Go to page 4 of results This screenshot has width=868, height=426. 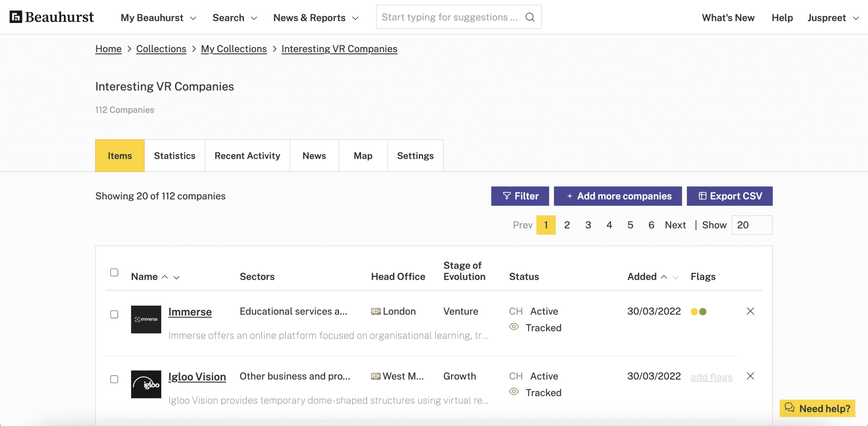609,225
